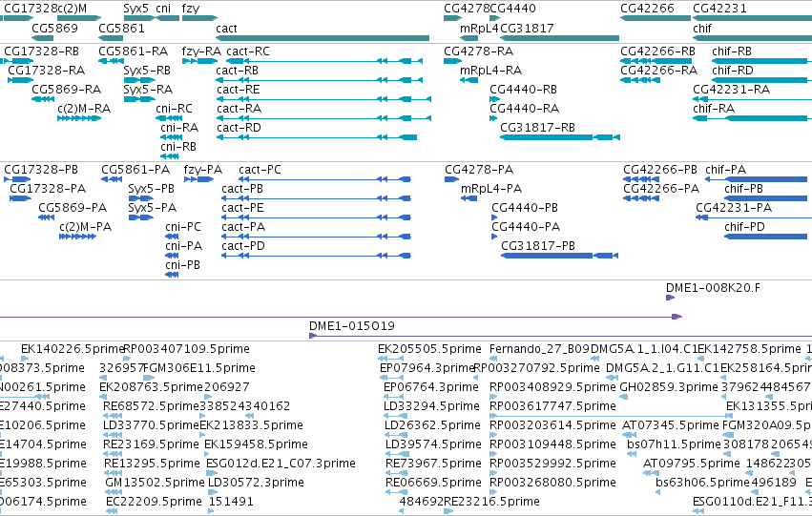The height and width of the screenshot is (516, 812).
Task: Select the cni-PC protein label
Action: pos(183,227)
